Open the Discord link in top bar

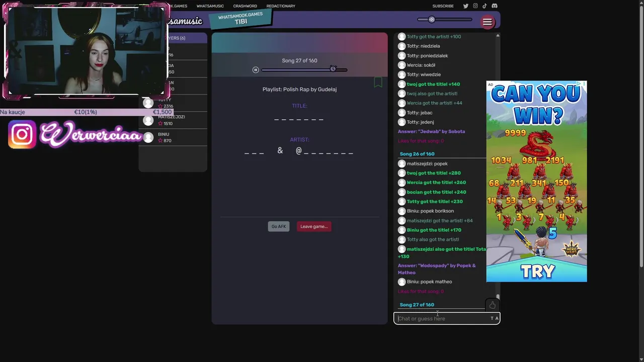pyautogui.click(x=495, y=6)
